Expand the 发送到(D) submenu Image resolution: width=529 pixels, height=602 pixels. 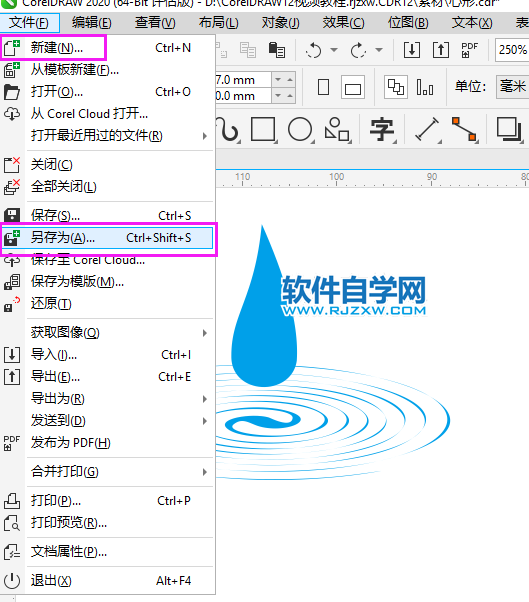click(107, 421)
